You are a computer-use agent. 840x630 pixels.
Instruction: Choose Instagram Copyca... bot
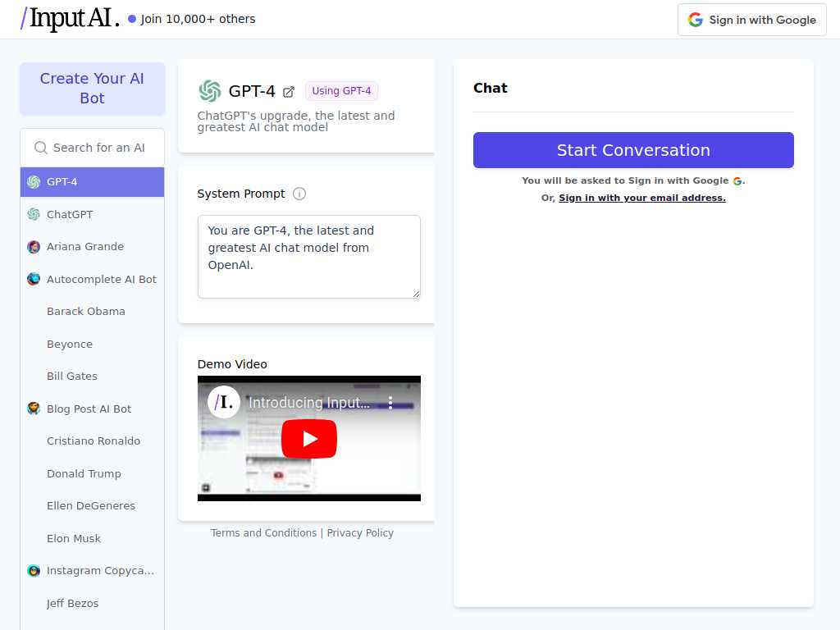pos(92,571)
